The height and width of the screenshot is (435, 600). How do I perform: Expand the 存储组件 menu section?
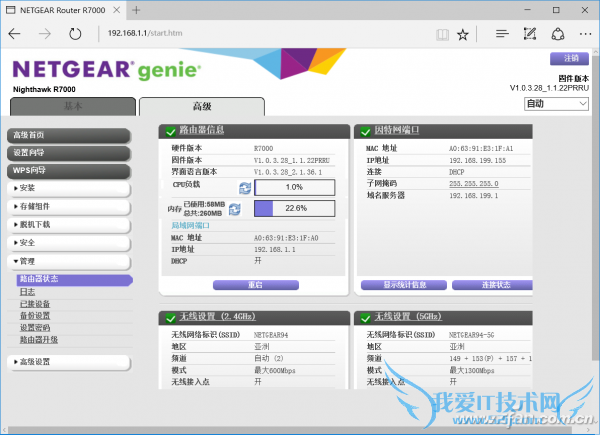pyautogui.click(x=69, y=206)
